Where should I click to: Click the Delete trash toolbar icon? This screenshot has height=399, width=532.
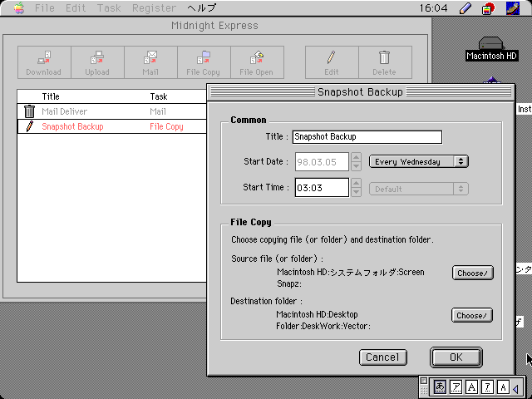(x=385, y=63)
